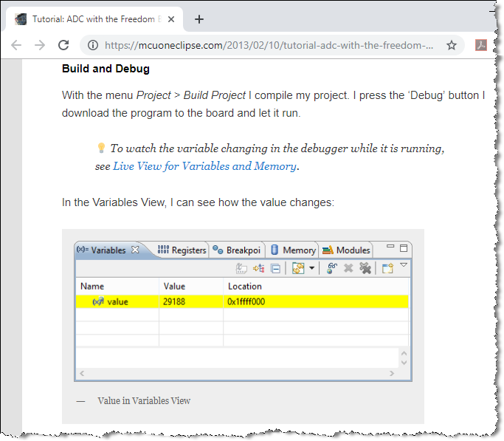Bookmark this page with star icon
Viewport: 504px width, 441px height.
tap(452, 45)
